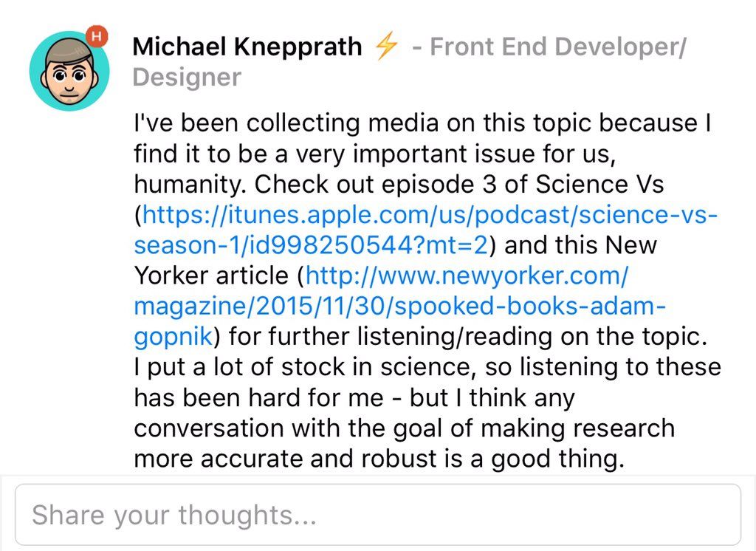756x551 pixels.
Task: Click the lightning bolt icon beside name
Action: (386, 47)
